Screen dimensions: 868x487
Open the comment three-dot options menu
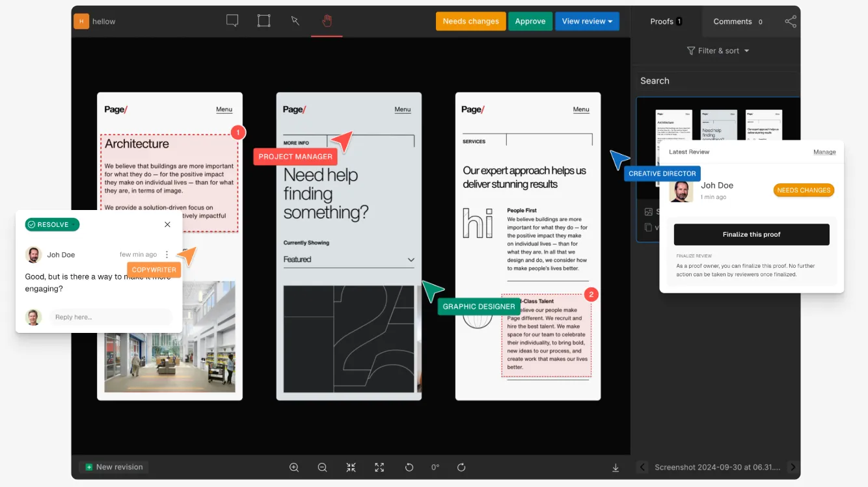(167, 255)
